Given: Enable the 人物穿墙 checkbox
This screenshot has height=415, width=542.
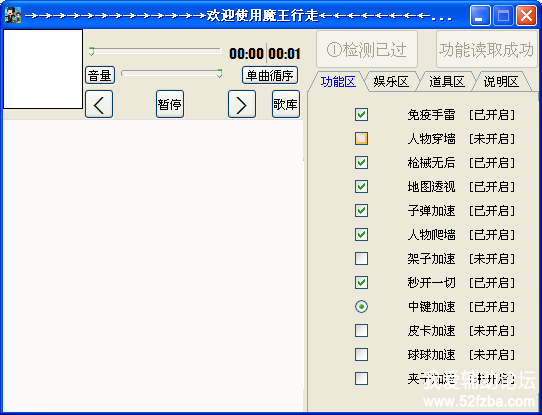Looking at the screenshot, I should pos(361,139).
